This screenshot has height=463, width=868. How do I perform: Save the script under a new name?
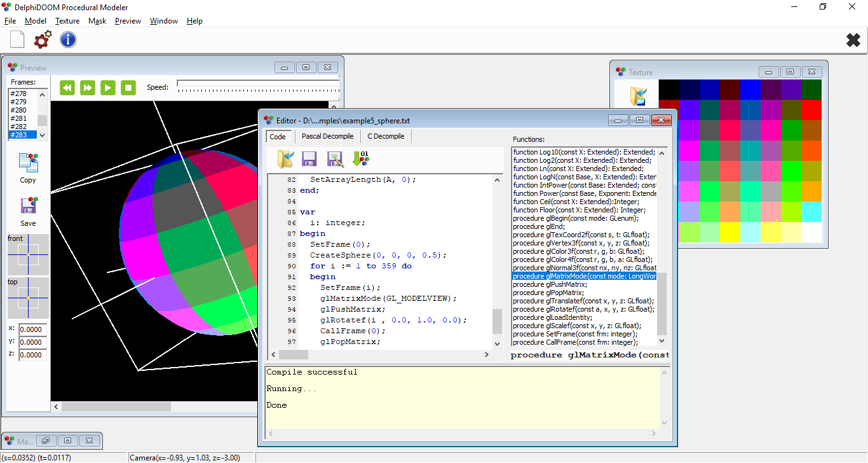coord(335,159)
